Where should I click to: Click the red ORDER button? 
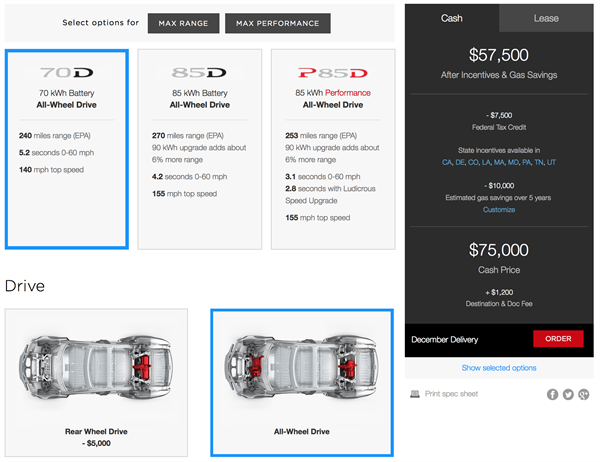tap(558, 339)
